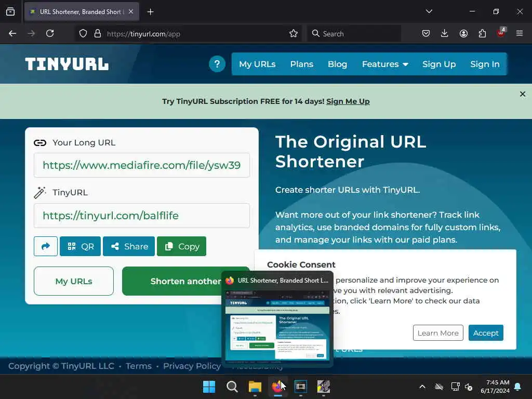Open Save to Pocket icon
Screen dimensions: 532x399
coord(426,34)
